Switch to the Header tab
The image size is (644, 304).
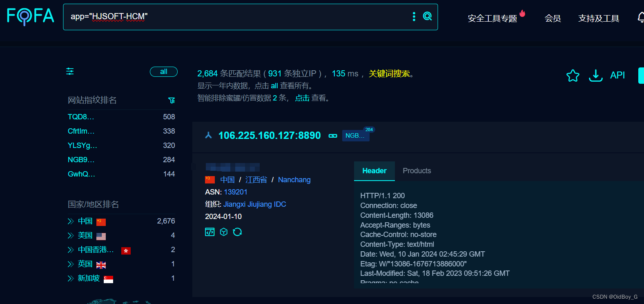[x=374, y=171]
